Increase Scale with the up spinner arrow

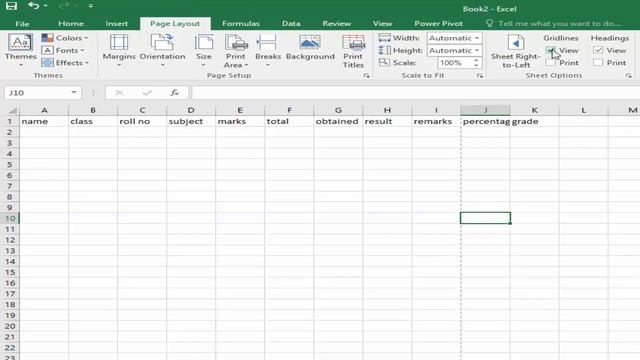tap(476, 60)
